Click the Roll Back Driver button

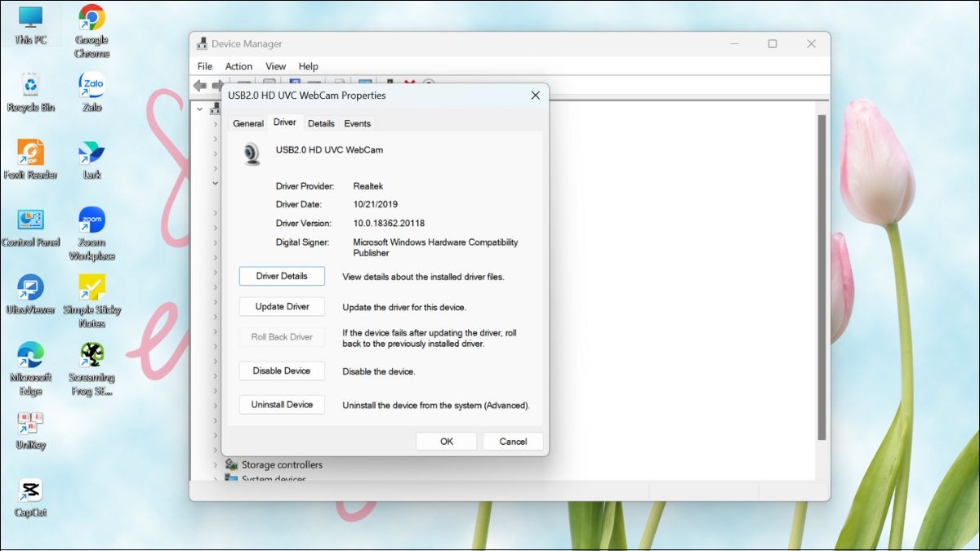(x=282, y=337)
